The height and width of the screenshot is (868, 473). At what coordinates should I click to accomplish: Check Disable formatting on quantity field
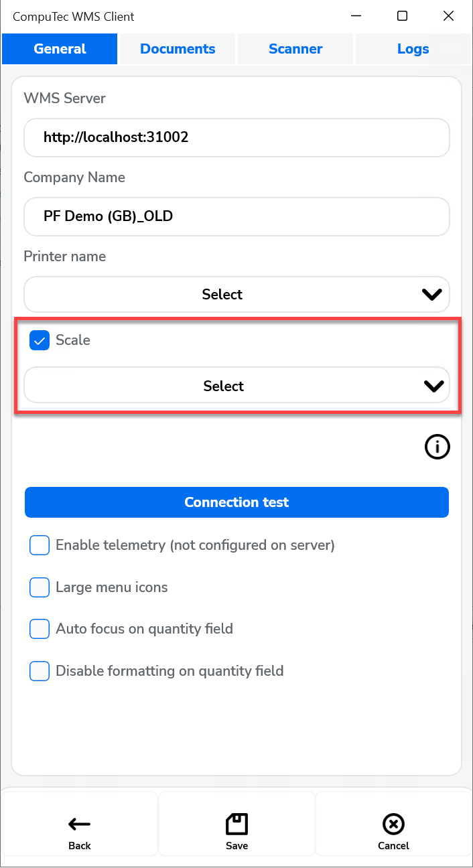point(40,671)
